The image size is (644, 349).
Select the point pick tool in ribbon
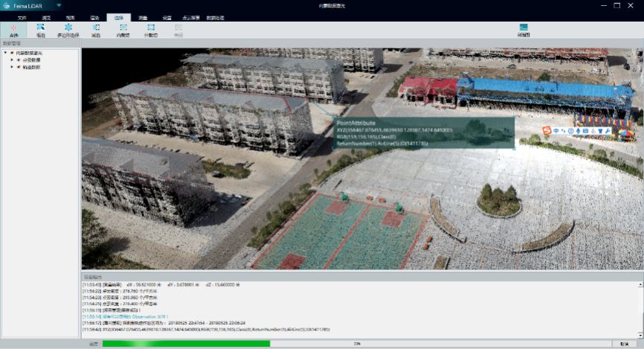[x=13, y=30]
